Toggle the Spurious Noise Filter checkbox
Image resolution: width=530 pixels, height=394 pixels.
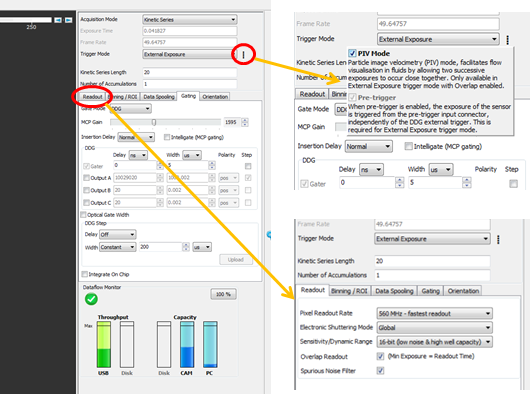(380, 371)
